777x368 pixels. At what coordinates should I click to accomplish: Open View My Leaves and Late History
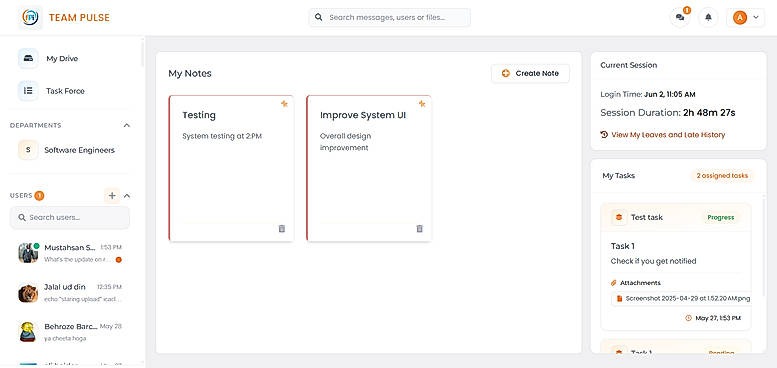click(668, 135)
